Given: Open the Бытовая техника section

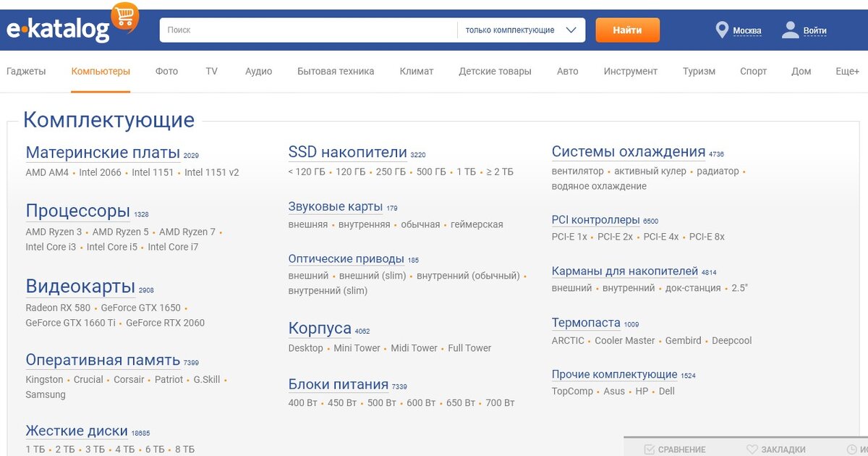Looking at the screenshot, I should click(x=335, y=71).
